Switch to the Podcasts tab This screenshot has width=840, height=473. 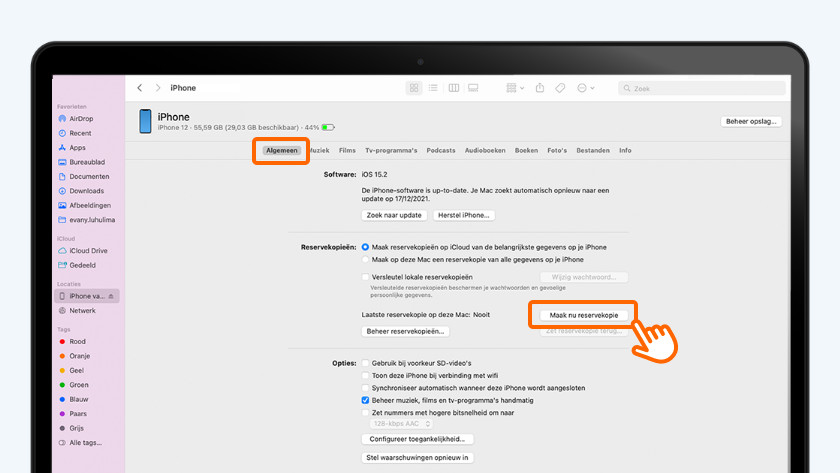tap(441, 151)
